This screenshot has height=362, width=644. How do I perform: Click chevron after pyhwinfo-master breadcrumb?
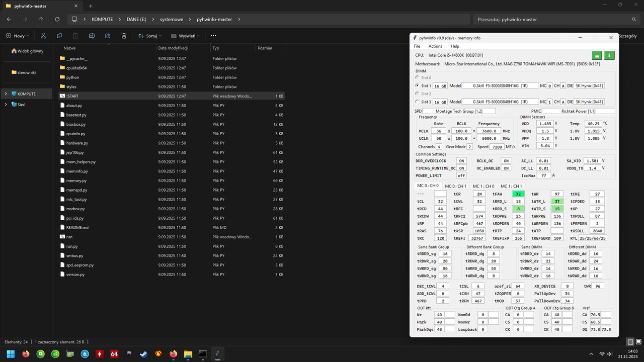click(x=239, y=19)
